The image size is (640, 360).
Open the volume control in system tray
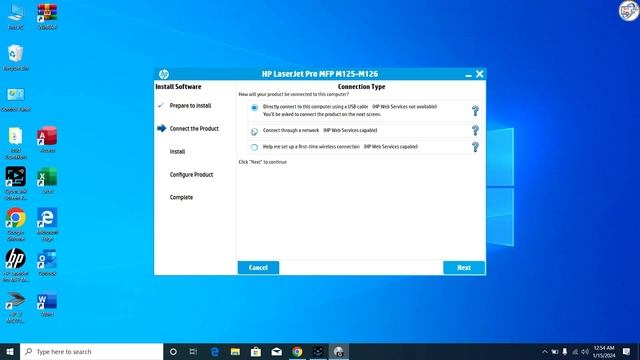point(585,352)
